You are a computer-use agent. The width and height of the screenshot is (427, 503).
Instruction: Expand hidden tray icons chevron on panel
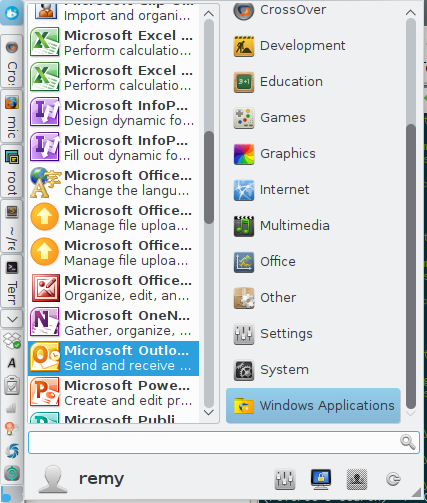[12, 319]
